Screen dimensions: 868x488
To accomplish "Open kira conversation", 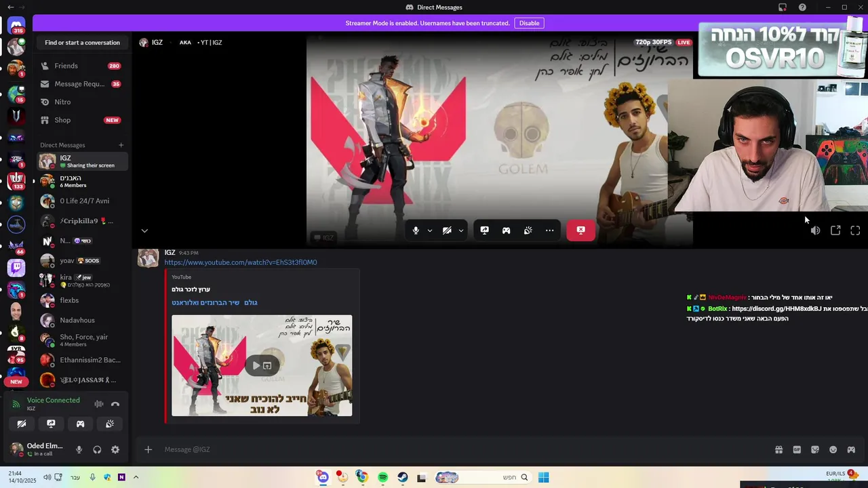I will tap(82, 281).
